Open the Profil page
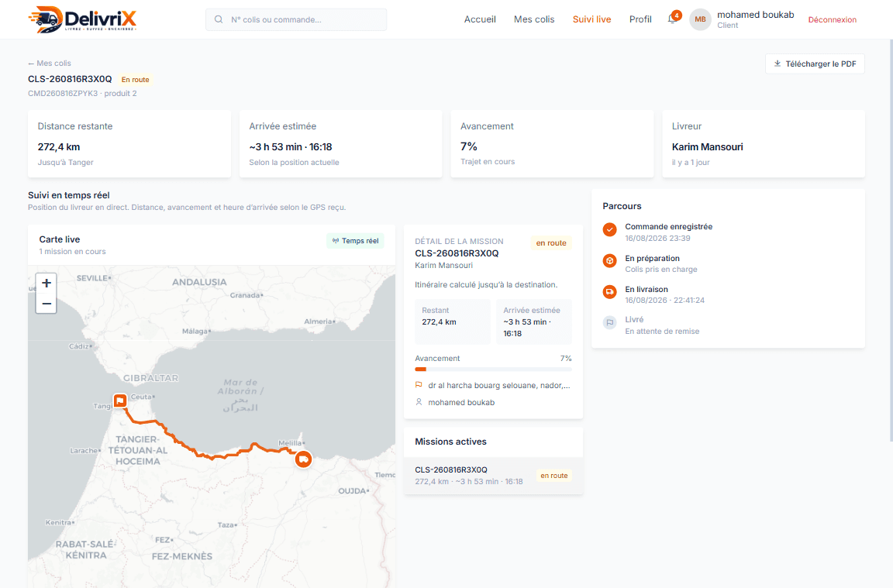The width and height of the screenshot is (893, 588). point(640,19)
